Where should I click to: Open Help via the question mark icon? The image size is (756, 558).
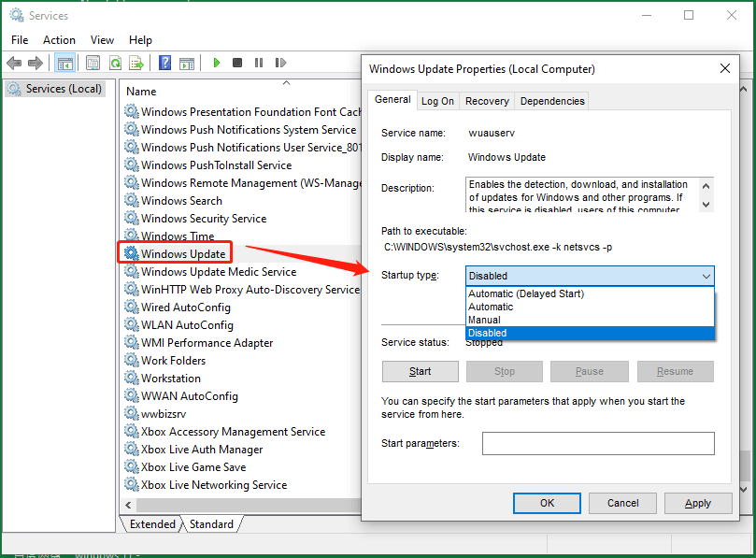tap(164, 63)
